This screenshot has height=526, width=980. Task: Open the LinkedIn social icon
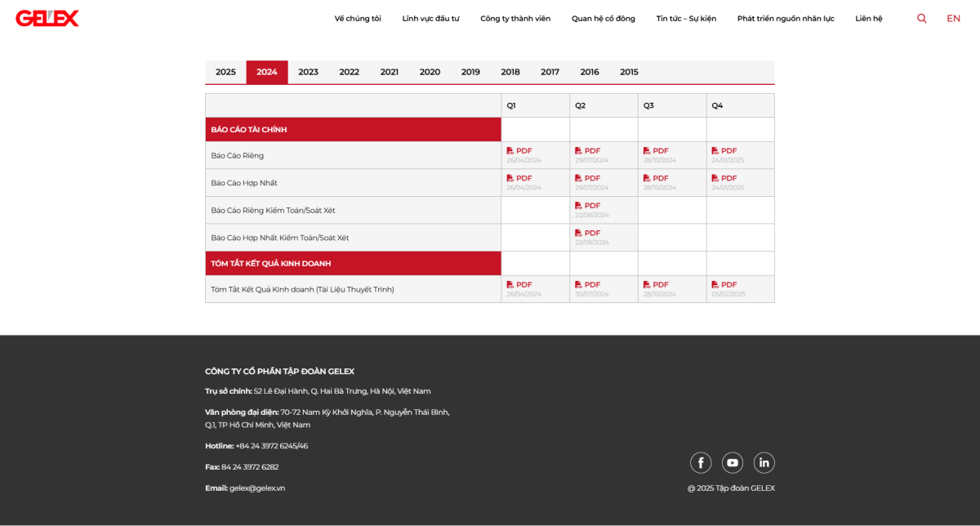coord(764,463)
